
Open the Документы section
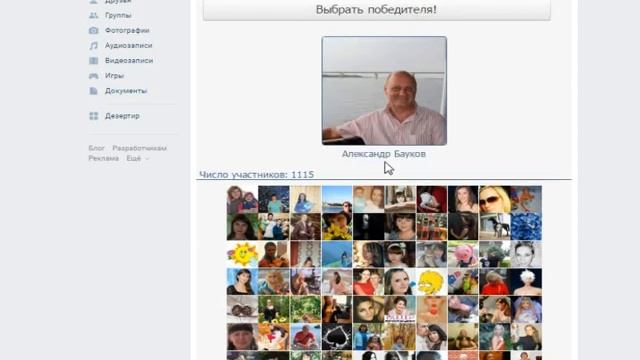tap(126, 91)
